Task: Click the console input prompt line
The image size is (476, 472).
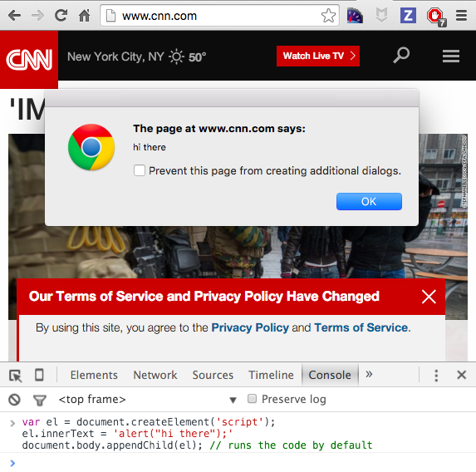Action: pos(238,463)
